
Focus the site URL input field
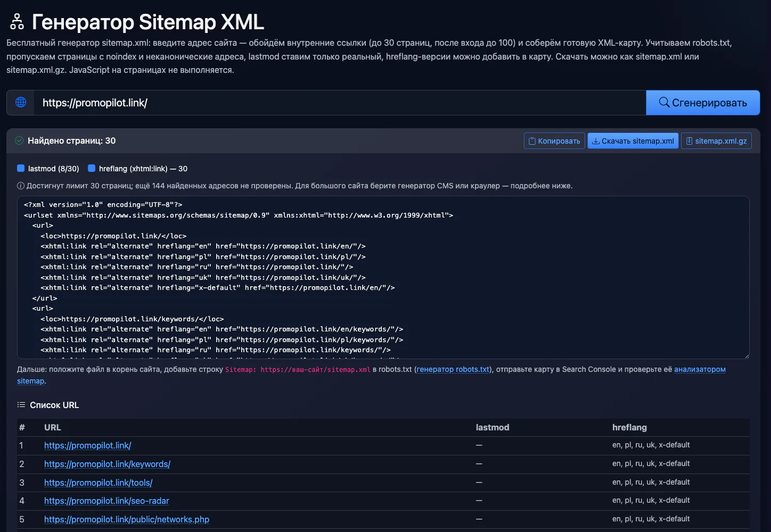tap(340, 103)
